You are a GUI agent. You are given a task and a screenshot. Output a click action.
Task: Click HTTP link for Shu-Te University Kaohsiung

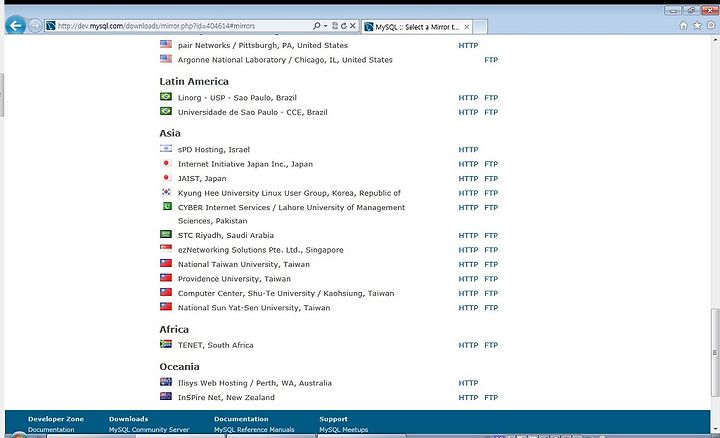click(468, 293)
